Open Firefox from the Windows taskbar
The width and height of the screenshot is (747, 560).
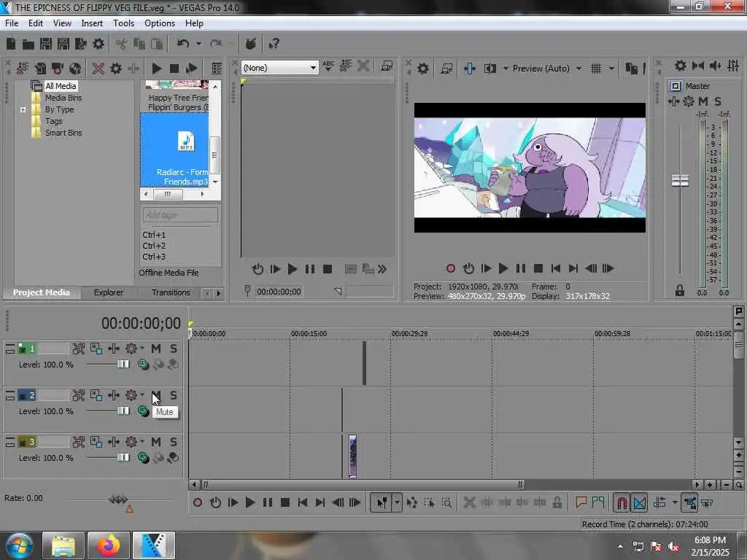coord(109,545)
